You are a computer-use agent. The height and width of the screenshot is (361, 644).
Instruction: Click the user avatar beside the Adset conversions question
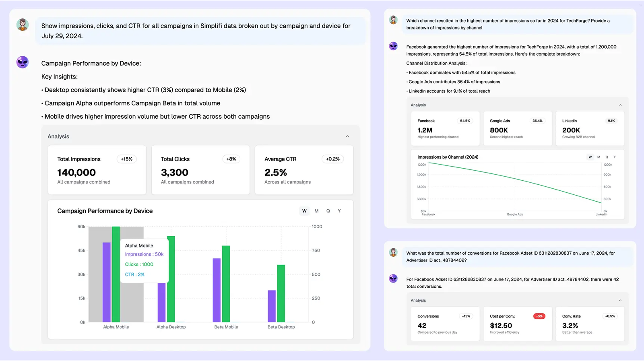tap(393, 252)
